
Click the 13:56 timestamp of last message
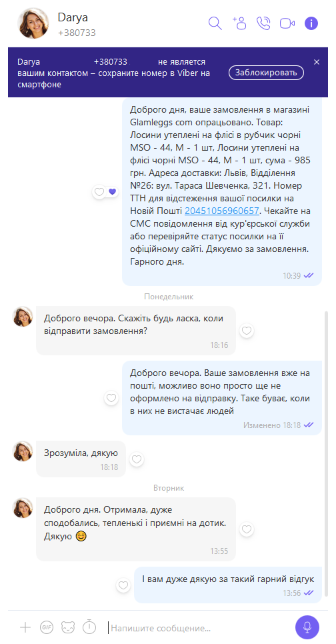pos(291,593)
